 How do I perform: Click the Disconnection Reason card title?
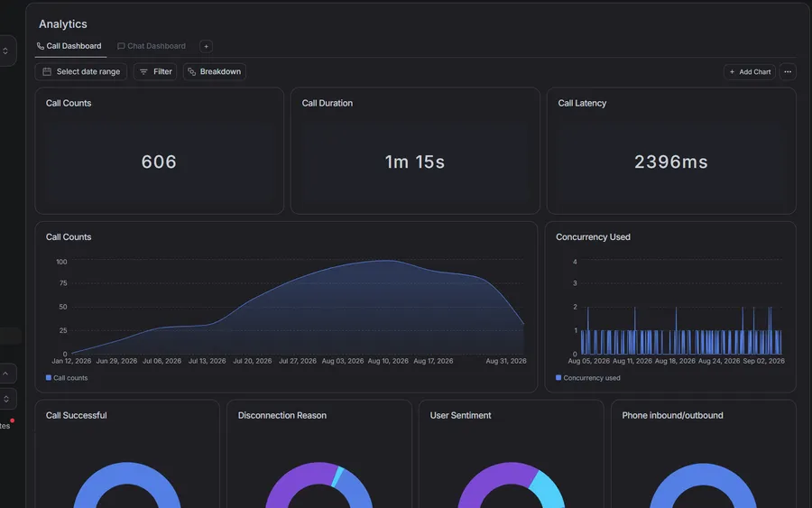(282, 415)
